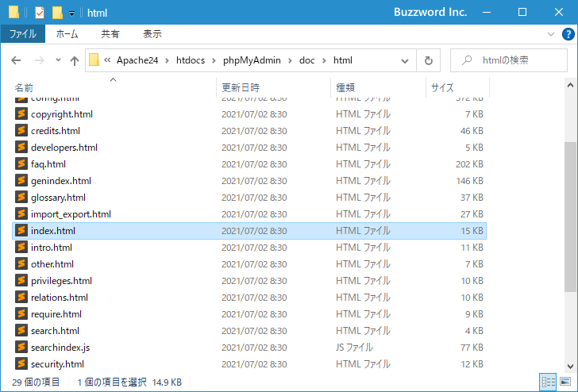Click the properties quick access icon
The width and height of the screenshot is (578, 392).
point(40,13)
